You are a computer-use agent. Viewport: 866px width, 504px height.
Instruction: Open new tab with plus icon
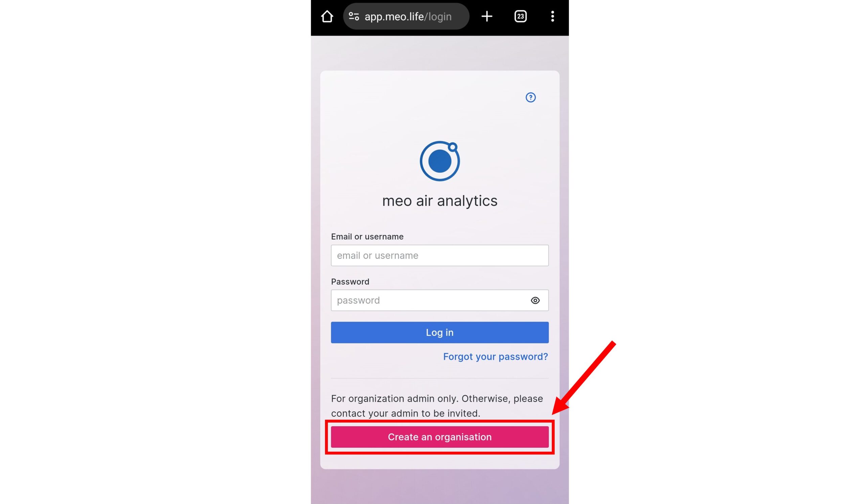pyautogui.click(x=487, y=16)
